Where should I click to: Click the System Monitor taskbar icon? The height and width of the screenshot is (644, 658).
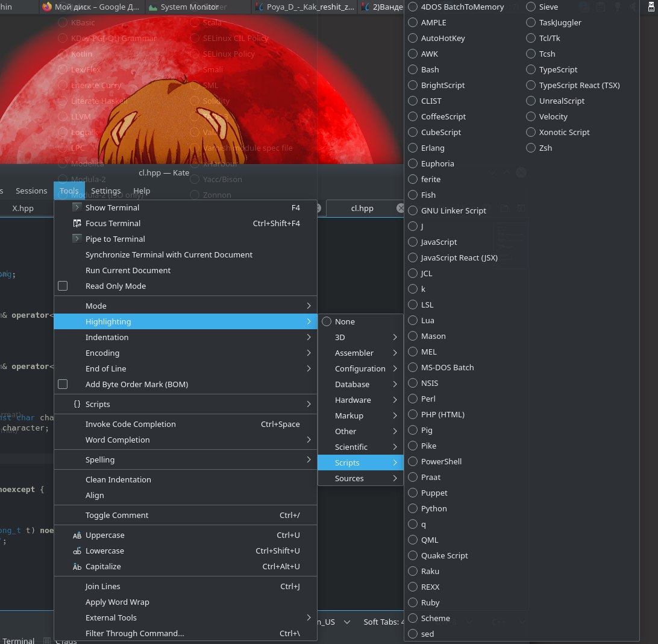click(153, 7)
